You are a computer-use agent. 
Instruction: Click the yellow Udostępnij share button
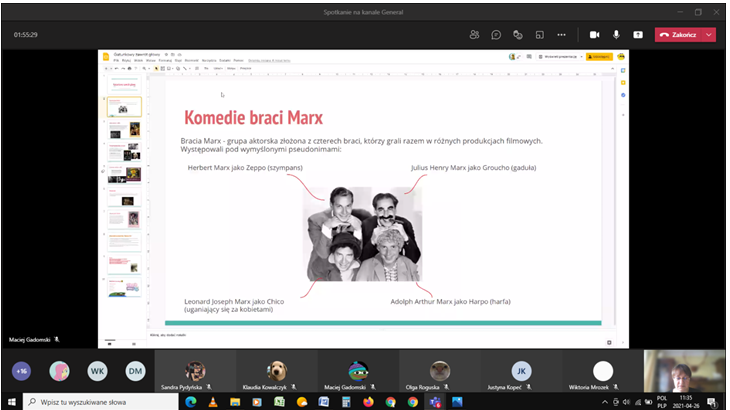[599, 57]
